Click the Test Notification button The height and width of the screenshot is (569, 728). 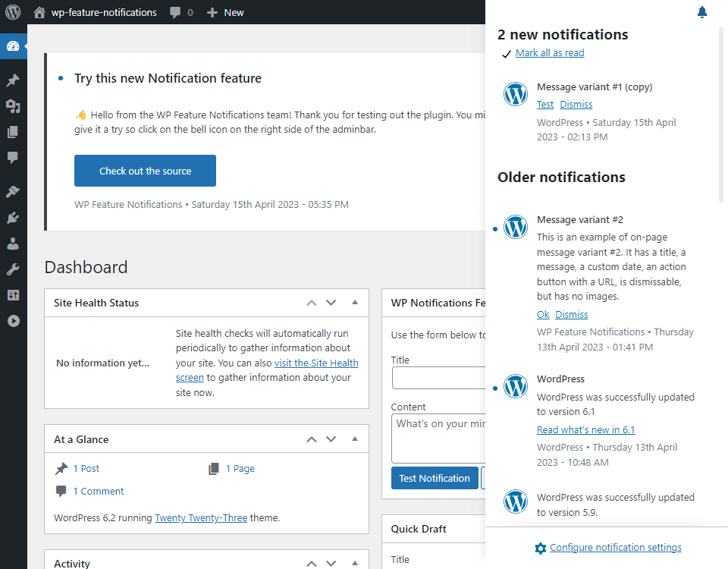pos(435,478)
